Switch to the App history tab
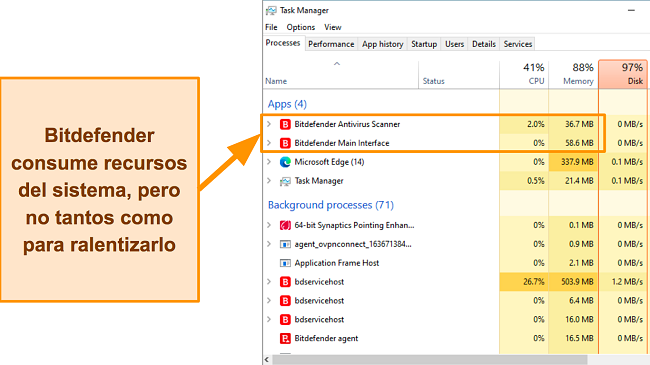Viewport: 650px width, 365px height. (383, 44)
